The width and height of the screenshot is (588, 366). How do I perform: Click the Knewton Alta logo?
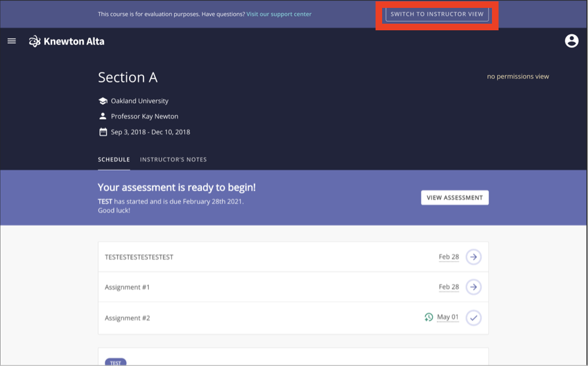(66, 41)
